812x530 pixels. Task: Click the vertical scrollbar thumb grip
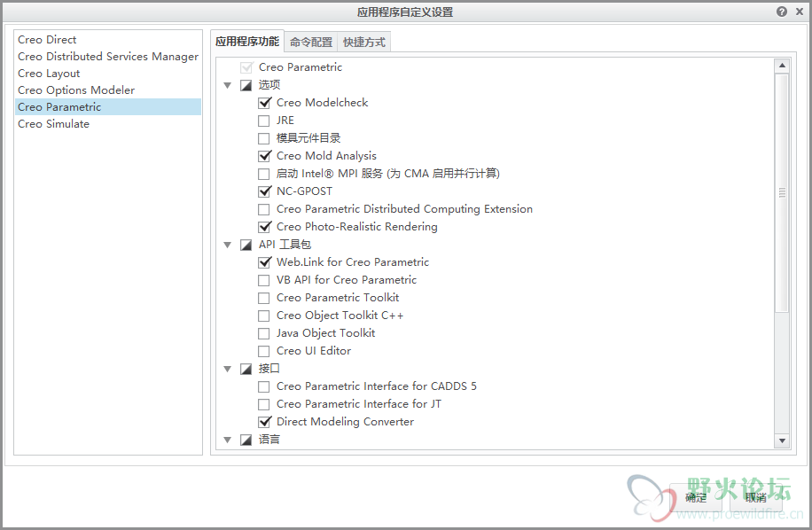(782, 192)
